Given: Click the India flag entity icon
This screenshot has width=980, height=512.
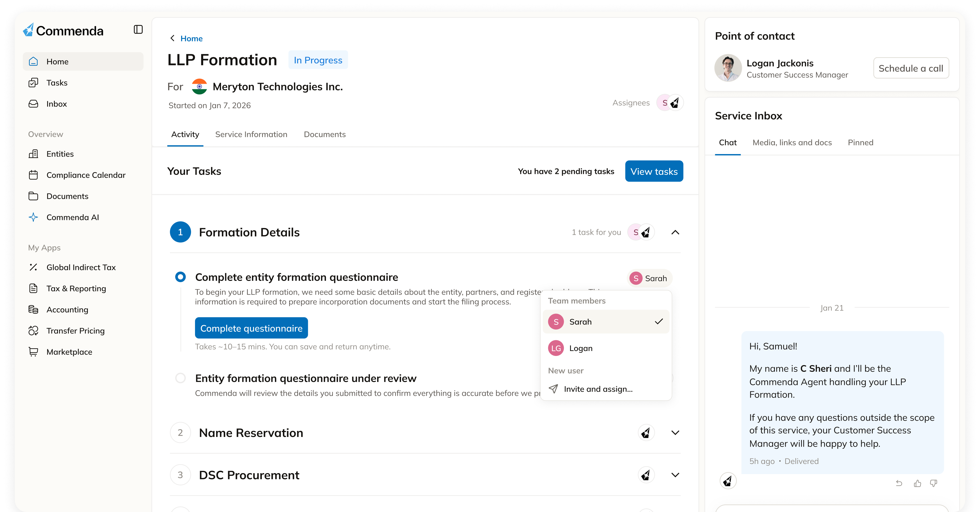Looking at the screenshot, I should (x=199, y=87).
